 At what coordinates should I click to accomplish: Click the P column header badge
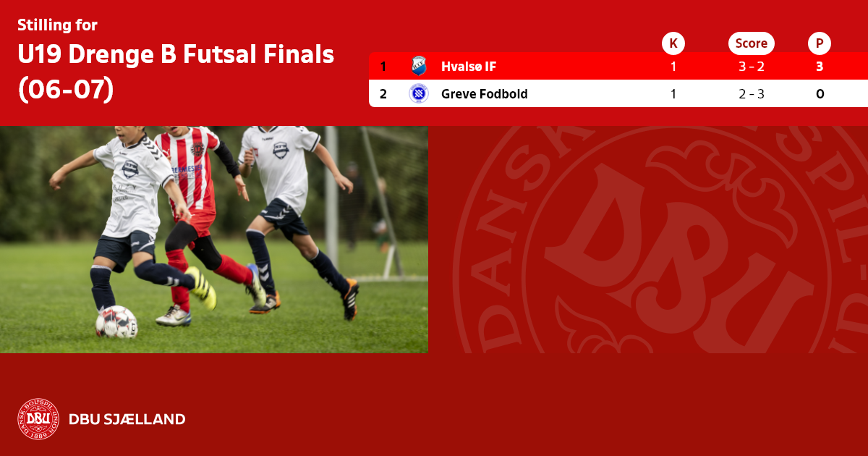pos(820,43)
